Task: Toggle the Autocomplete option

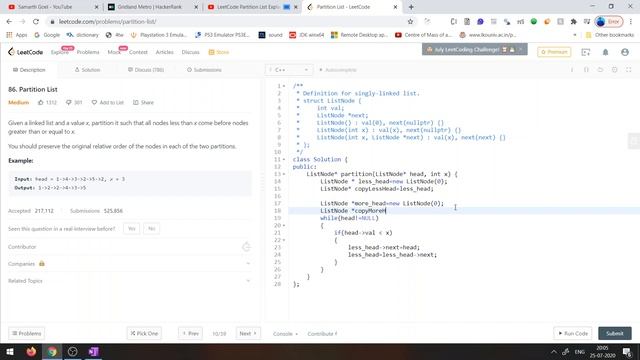Action: [x=338, y=70]
